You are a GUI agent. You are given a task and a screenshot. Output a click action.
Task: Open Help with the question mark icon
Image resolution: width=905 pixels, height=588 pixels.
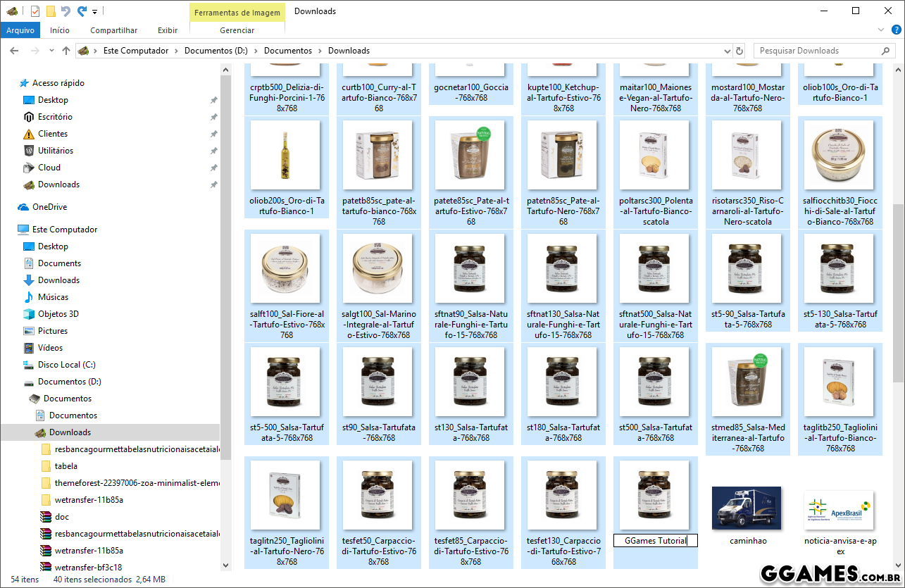coord(897,30)
